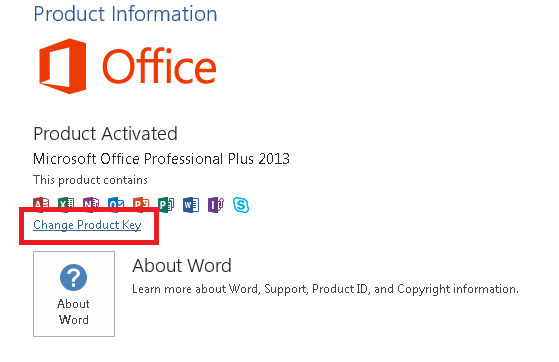This screenshot has width=559, height=362.
Task: Click the purple OneNote app icon
Action: 91,204
